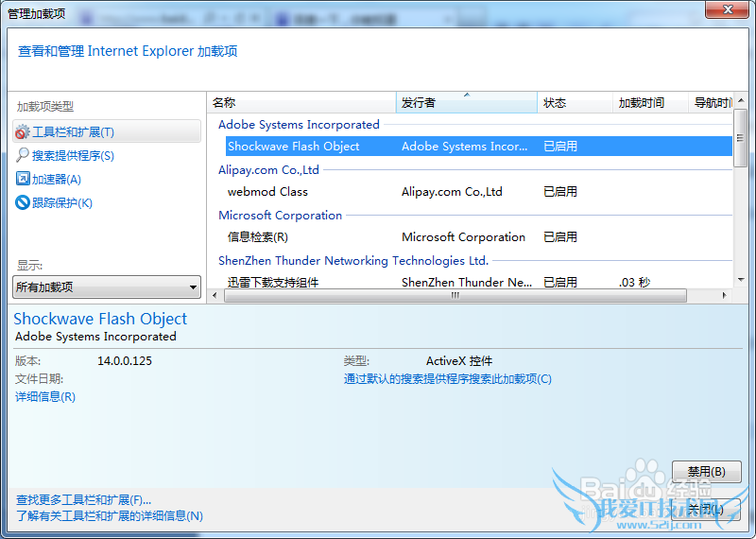Collapse the Alipay.com Co.,Ltd group
This screenshot has height=539, width=756.
pos(268,170)
